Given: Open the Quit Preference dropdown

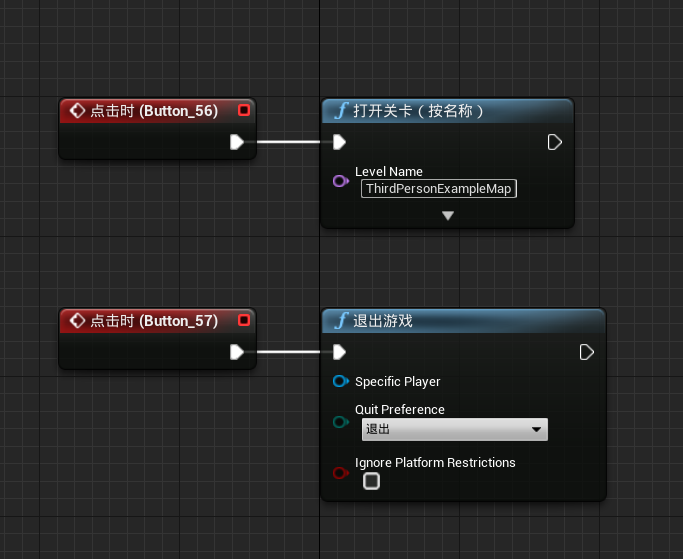Looking at the screenshot, I should point(455,429).
